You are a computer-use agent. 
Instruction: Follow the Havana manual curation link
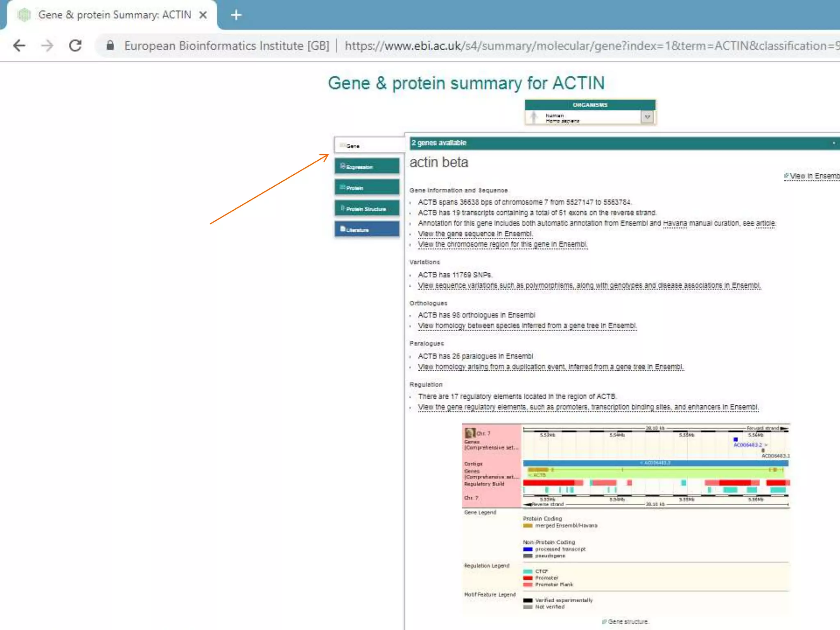(x=675, y=224)
